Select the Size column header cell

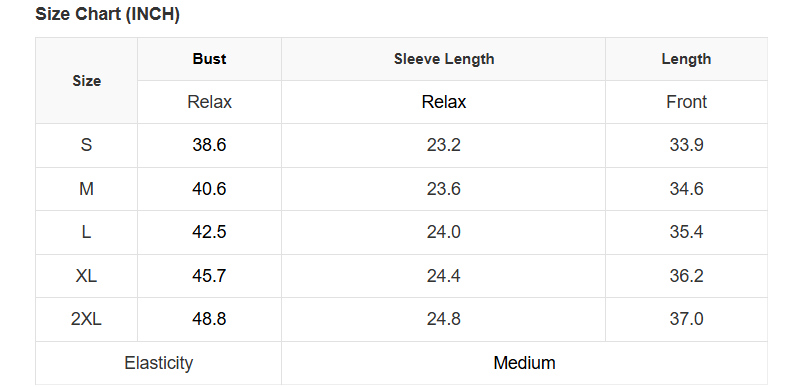(86, 81)
